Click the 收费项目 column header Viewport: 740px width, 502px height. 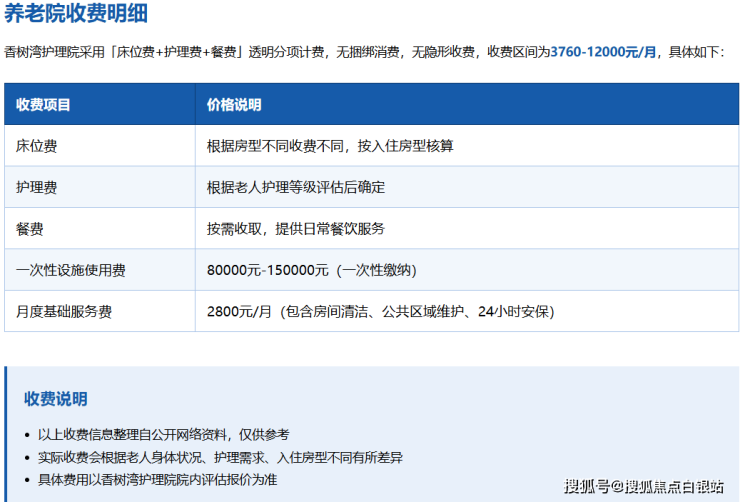click(x=100, y=104)
